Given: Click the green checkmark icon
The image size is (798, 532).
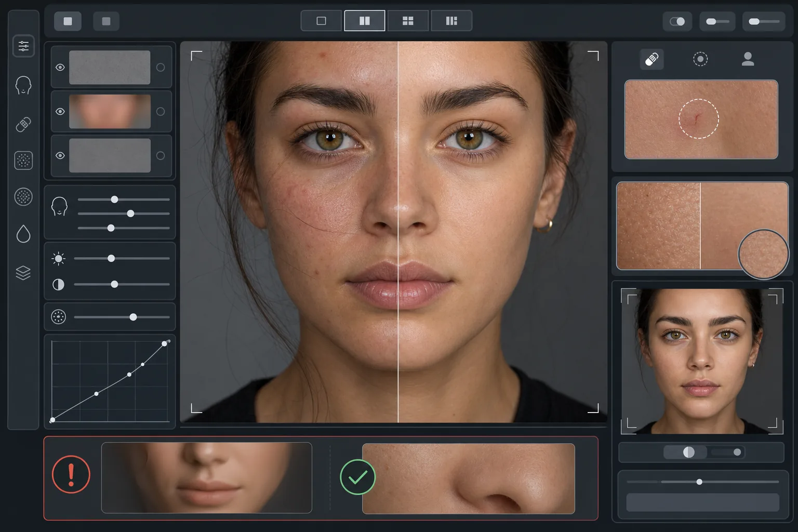Looking at the screenshot, I should pos(357,477).
